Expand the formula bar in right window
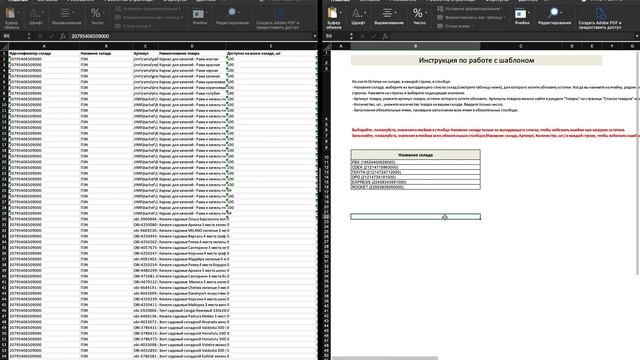The height and width of the screenshot is (360, 640). pyautogui.click(x=637, y=36)
